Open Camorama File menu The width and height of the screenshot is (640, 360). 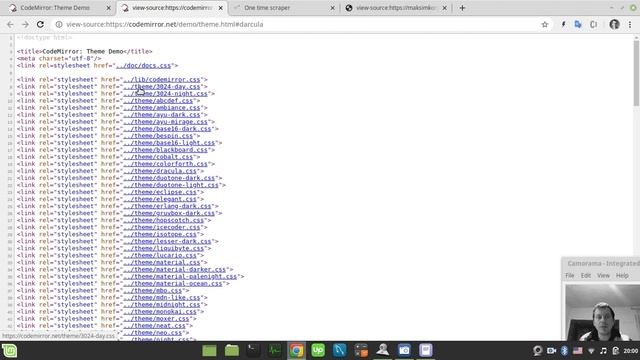click(570, 276)
